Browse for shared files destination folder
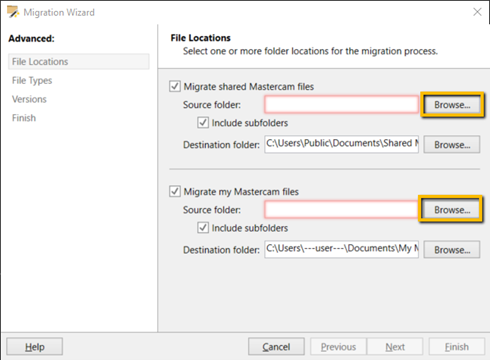 point(452,145)
